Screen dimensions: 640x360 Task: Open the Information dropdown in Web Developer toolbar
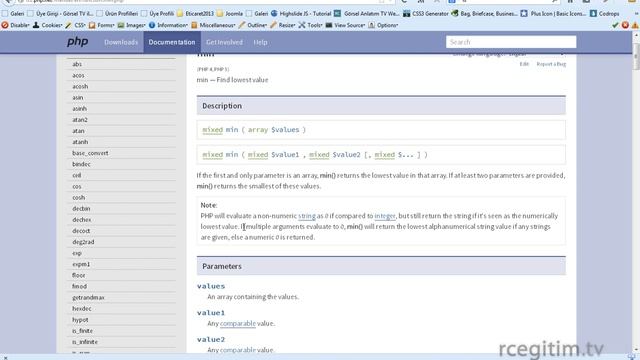click(x=168, y=25)
